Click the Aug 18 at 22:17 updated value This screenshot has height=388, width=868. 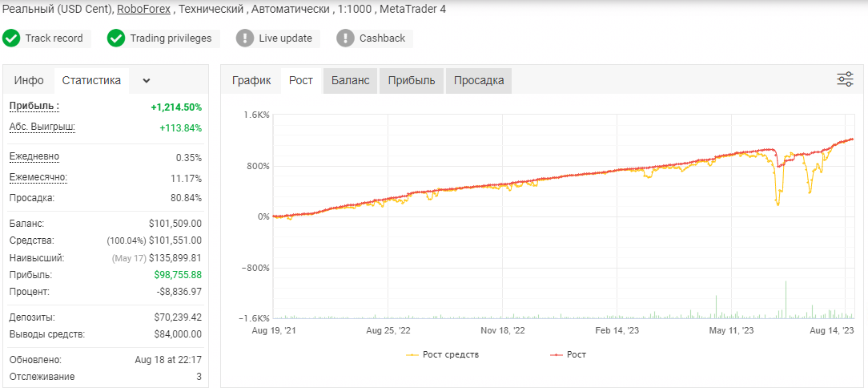coord(168,360)
